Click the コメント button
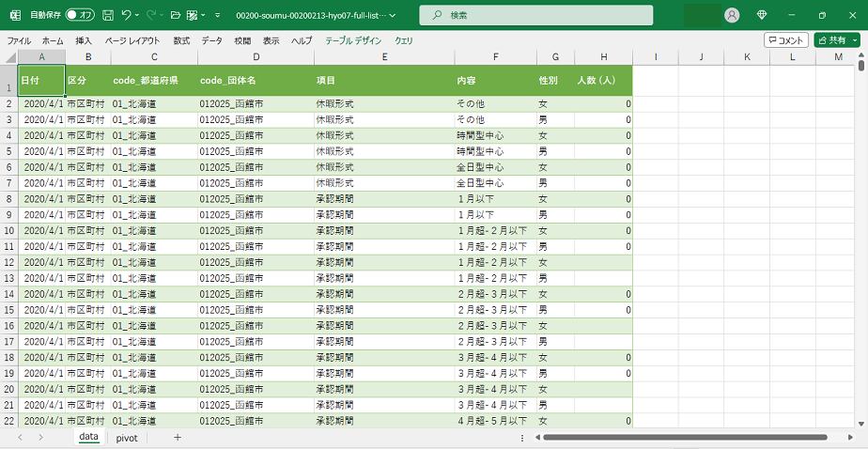The image size is (868, 449). (x=785, y=40)
